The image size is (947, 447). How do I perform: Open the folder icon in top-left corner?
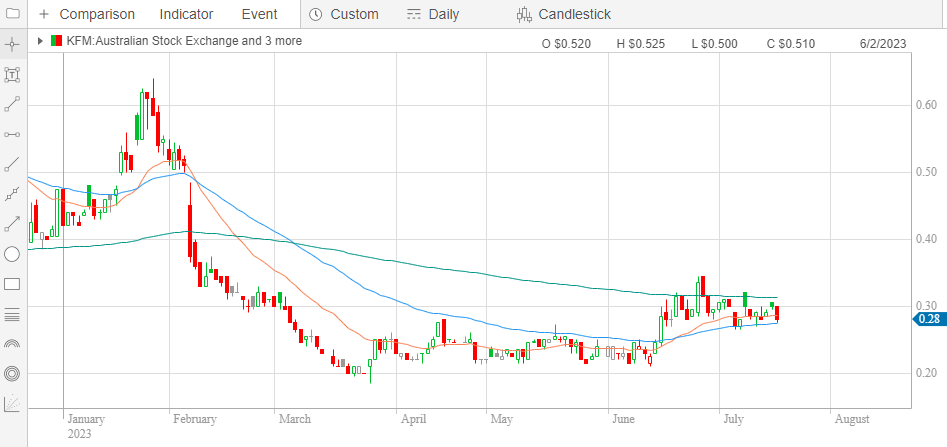[13, 13]
